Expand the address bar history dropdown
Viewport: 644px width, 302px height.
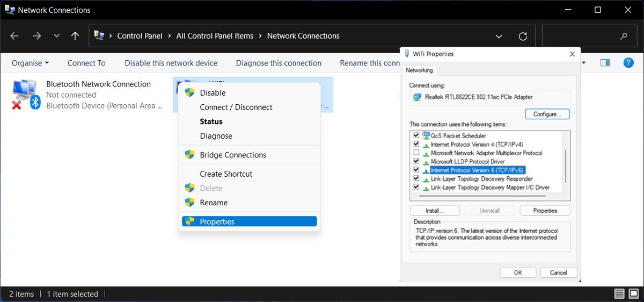499,36
